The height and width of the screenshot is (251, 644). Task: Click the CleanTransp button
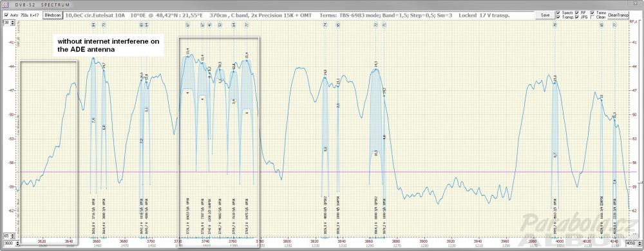[618, 15]
